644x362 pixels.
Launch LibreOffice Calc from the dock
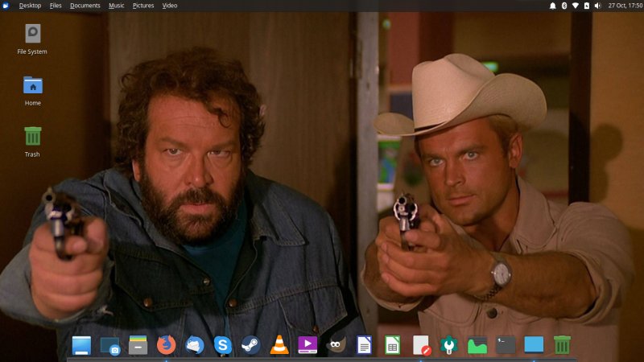coord(392,345)
